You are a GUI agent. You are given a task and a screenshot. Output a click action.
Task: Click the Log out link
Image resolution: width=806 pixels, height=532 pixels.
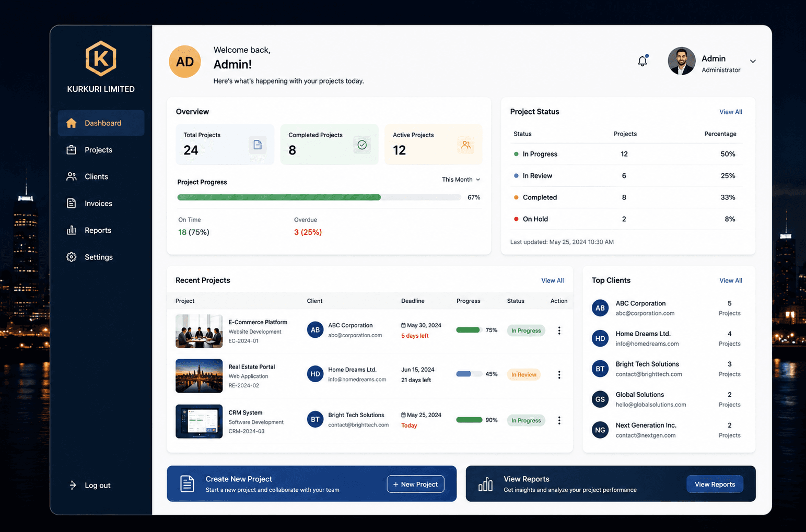pos(90,485)
